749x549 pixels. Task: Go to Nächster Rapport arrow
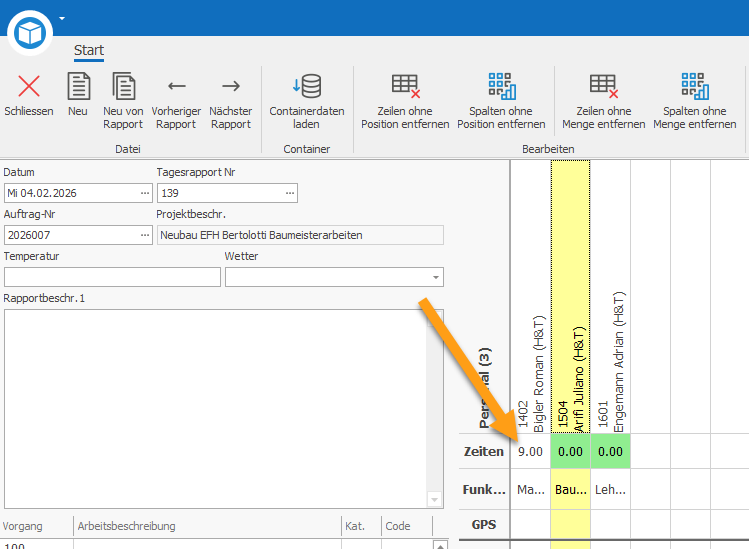[231, 86]
